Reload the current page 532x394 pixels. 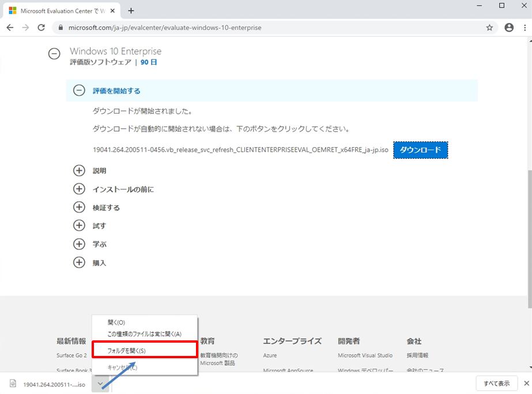(x=41, y=28)
